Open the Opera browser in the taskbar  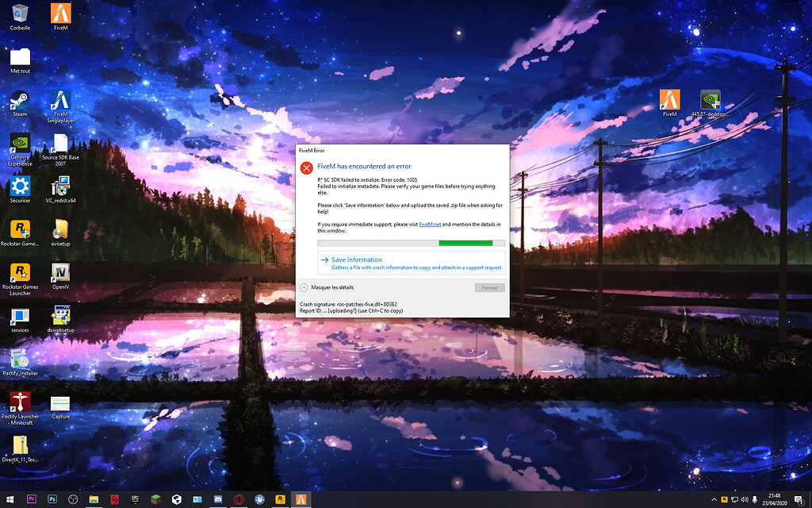pyautogui.click(x=238, y=499)
